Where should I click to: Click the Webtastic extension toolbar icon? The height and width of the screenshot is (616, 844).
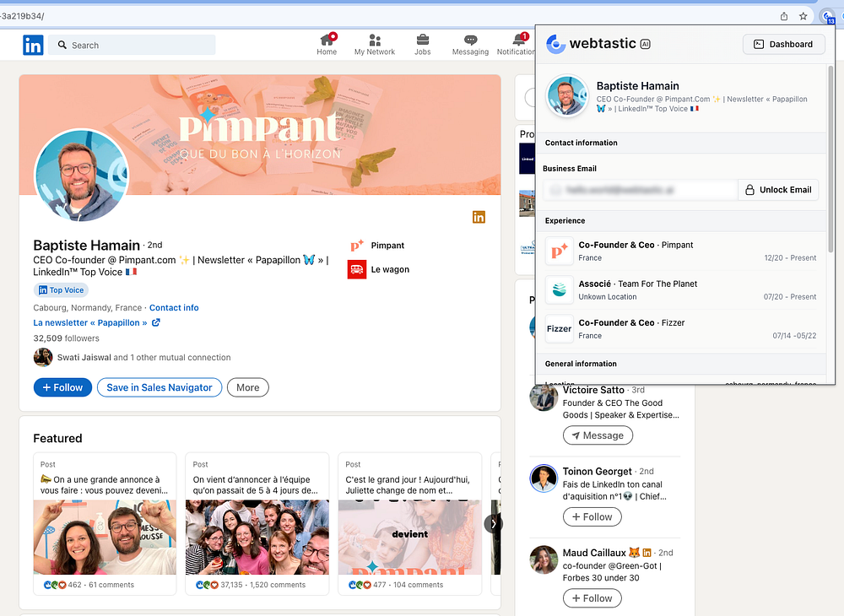point(827,17)
